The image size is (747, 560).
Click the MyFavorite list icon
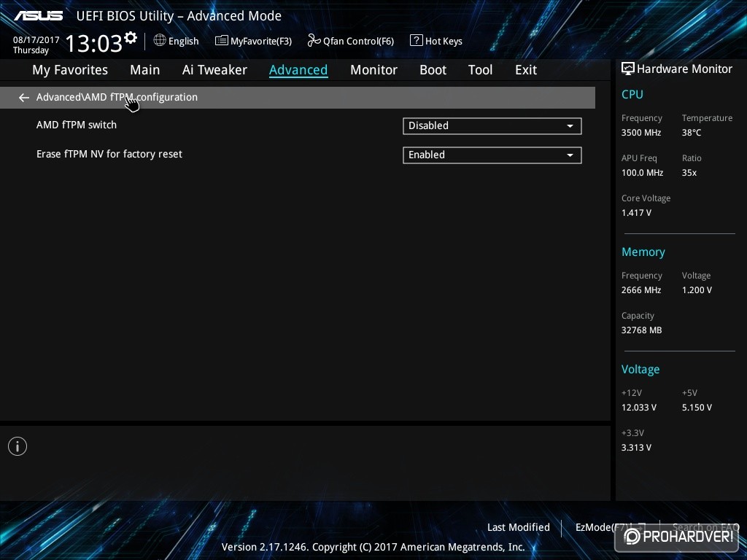coord(222,41)
